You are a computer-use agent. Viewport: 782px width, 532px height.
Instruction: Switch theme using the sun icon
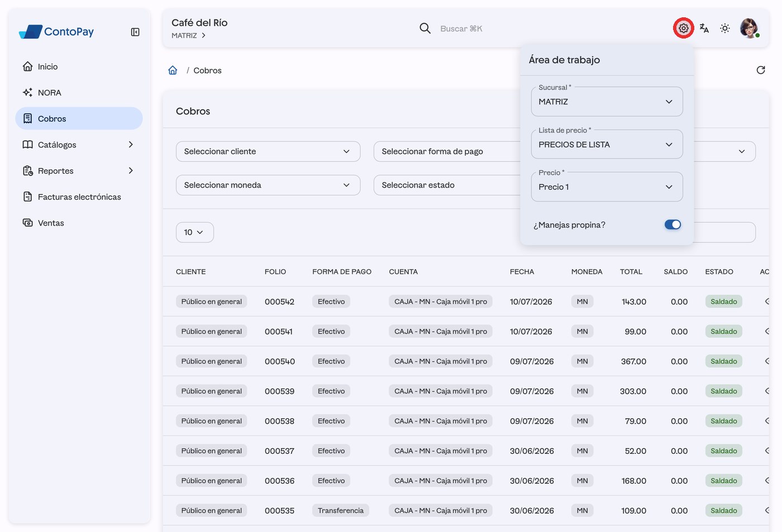pyautogui.click(x=725, y=28)
